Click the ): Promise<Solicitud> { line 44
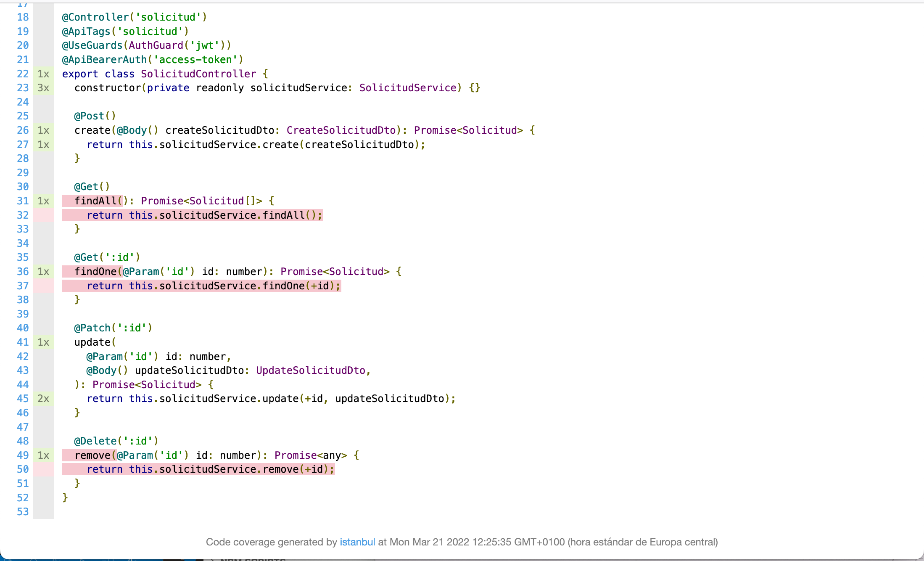Image resolution: width=924 pixels, height=561 pixels. (144, 385)
